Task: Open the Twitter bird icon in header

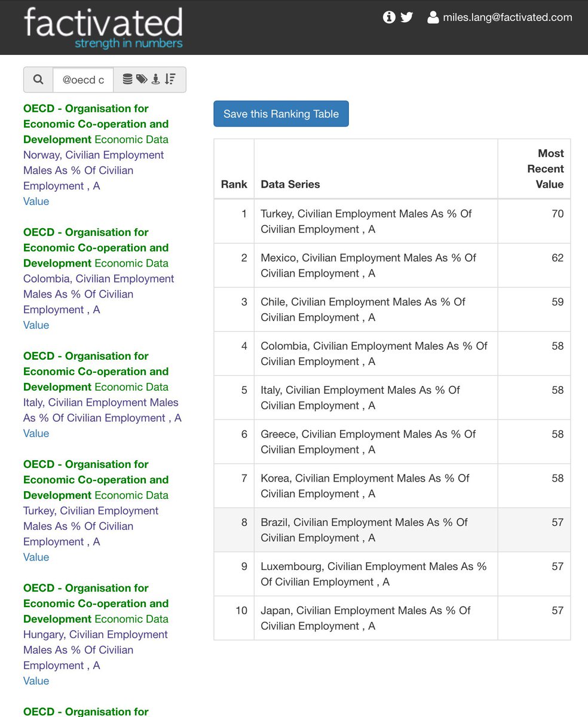Action: pyautogui.click(x=407, y=17)
